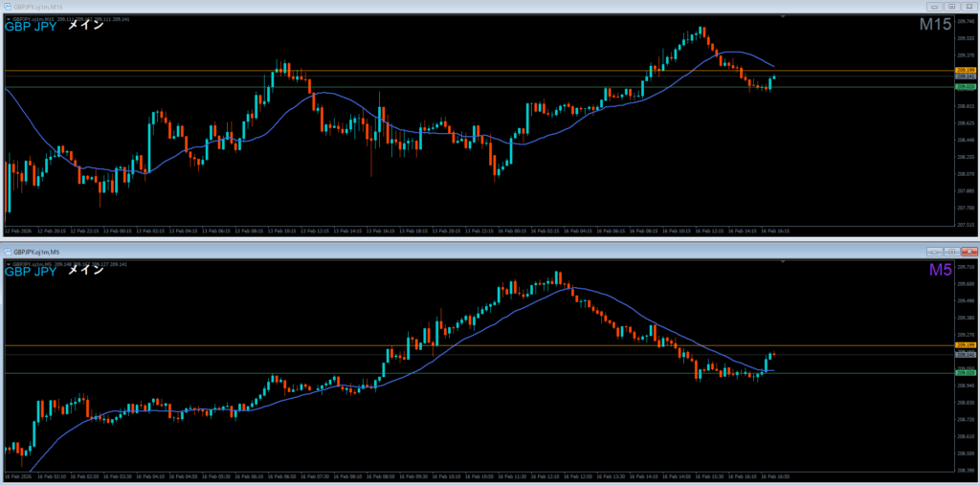
Task: Select the orange 209.199 price label in M15 chart
Action: [966, 71]
